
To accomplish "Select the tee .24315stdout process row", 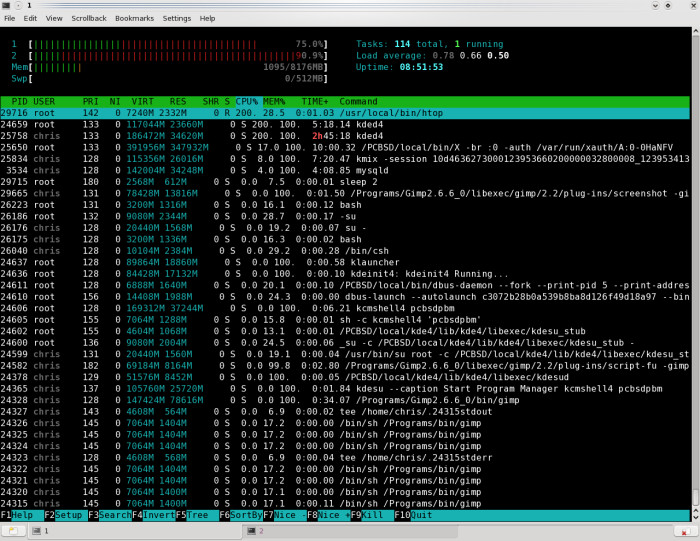I will point(345,412).
